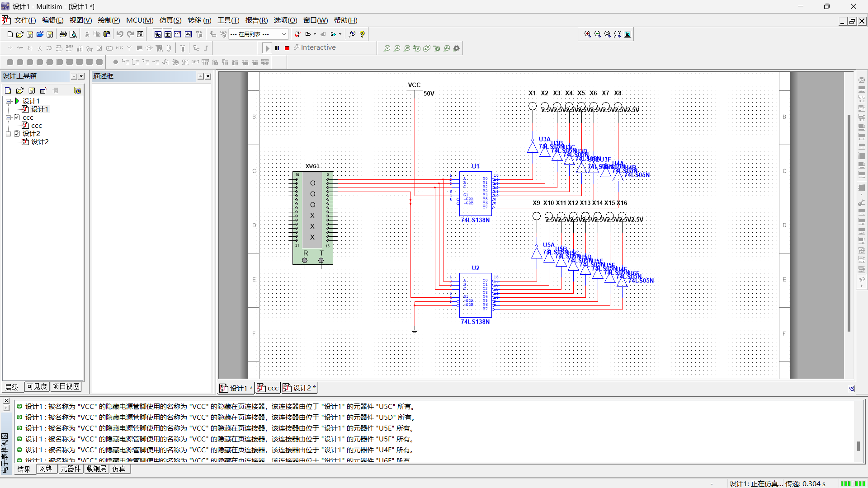Zoom out of the schematic

598,34
